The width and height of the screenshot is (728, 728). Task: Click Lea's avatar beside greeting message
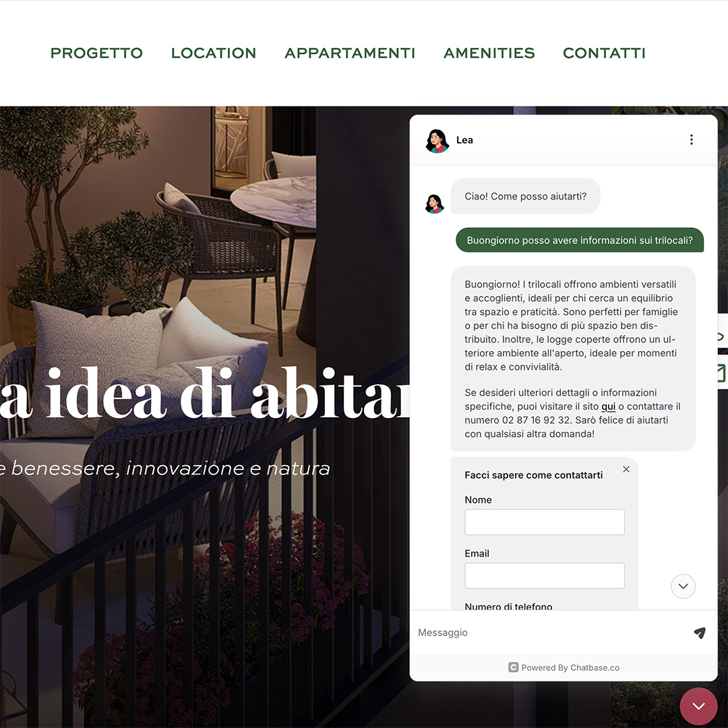[435, 204]
